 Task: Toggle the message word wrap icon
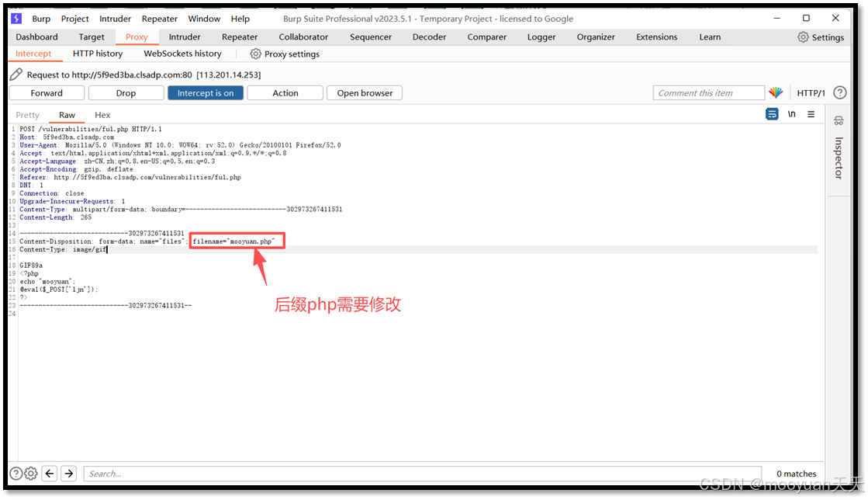(772, 114)
